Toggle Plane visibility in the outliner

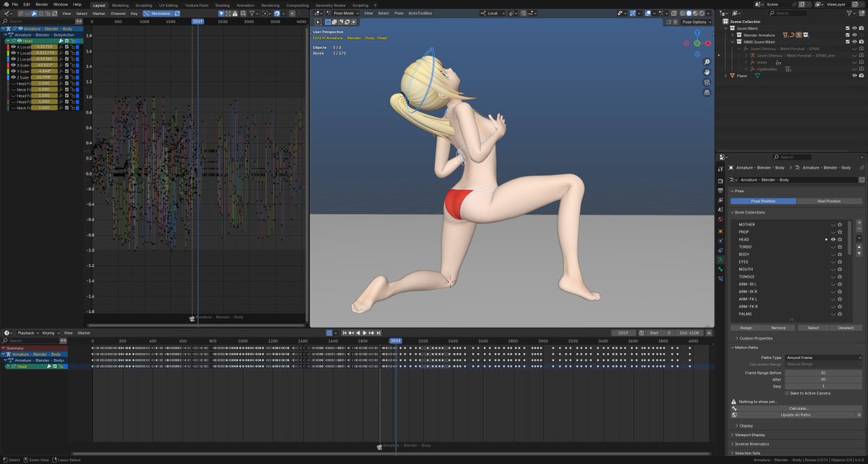854,75
